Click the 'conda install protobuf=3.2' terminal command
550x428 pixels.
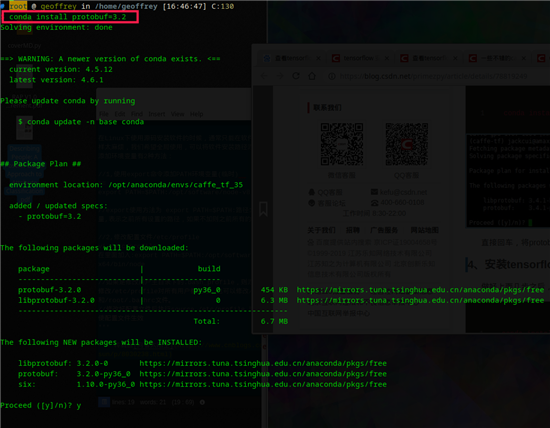pyautogui.click(x=68, y=17)
